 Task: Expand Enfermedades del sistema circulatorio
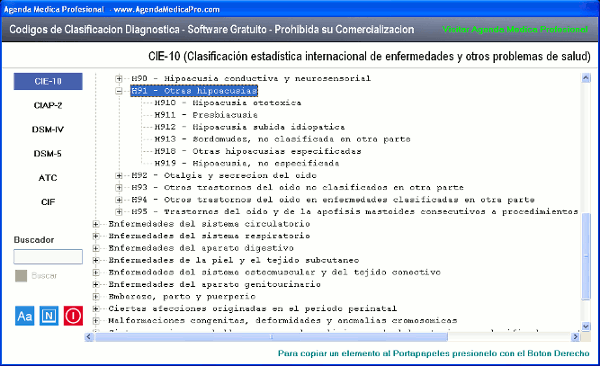[96, 224]
